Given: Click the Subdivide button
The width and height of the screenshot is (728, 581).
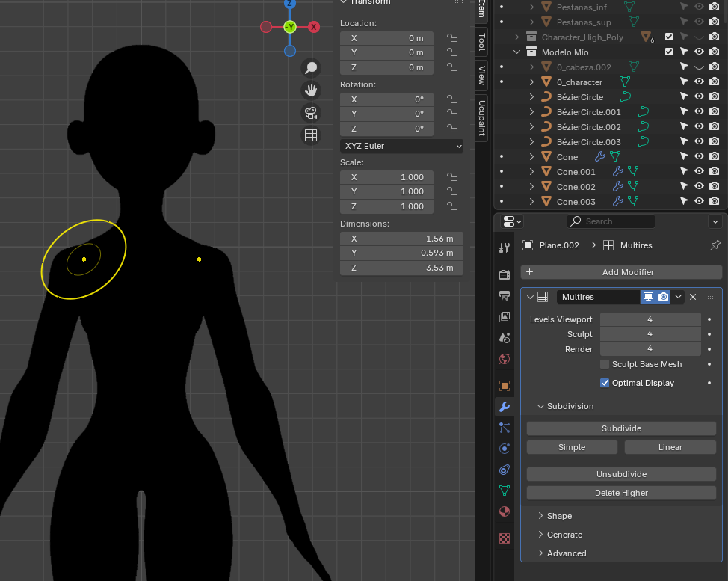Looking at the screenshot, I should click(x=621, y=428).
